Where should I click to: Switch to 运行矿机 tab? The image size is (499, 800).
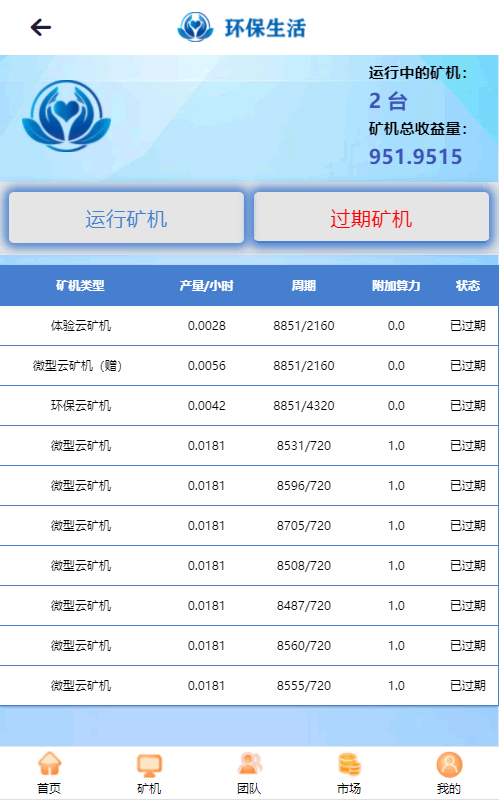coord(127,218)
